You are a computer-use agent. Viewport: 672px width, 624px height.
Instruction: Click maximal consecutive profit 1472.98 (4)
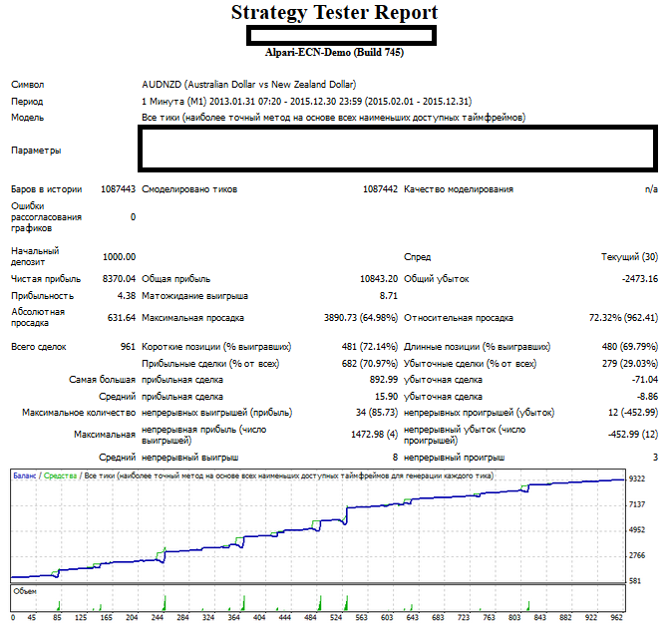tap(374, 435)
